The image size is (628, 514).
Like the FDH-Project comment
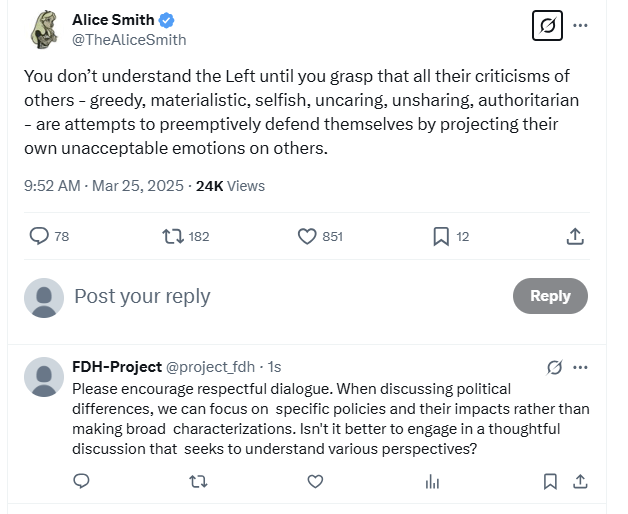315,482
